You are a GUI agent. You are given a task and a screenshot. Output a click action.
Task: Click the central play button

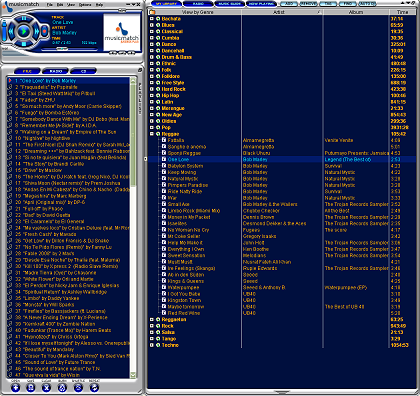pos(24,31)
